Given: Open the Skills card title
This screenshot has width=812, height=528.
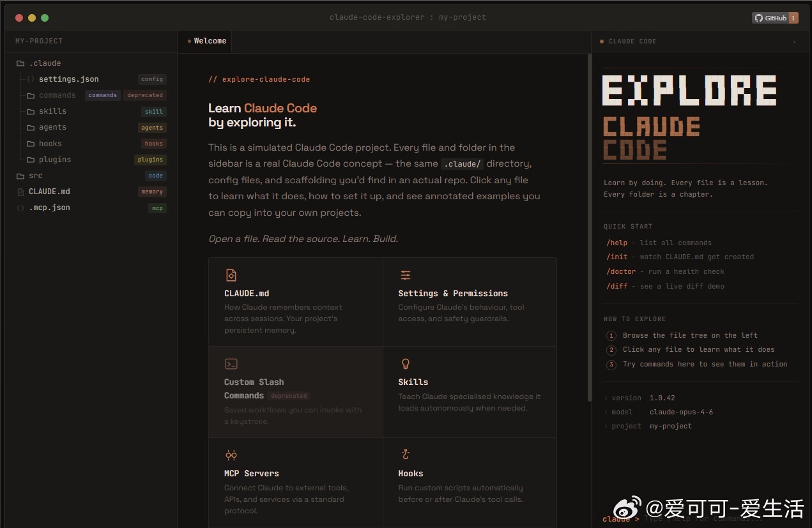Looking at the screenshot, I should (x=413, y=382).
